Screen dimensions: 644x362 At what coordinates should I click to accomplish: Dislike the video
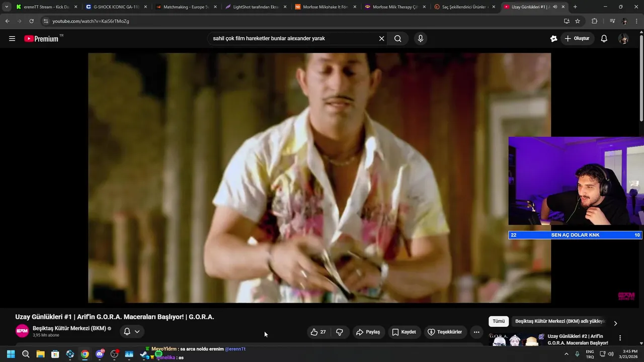click(340, 332)
